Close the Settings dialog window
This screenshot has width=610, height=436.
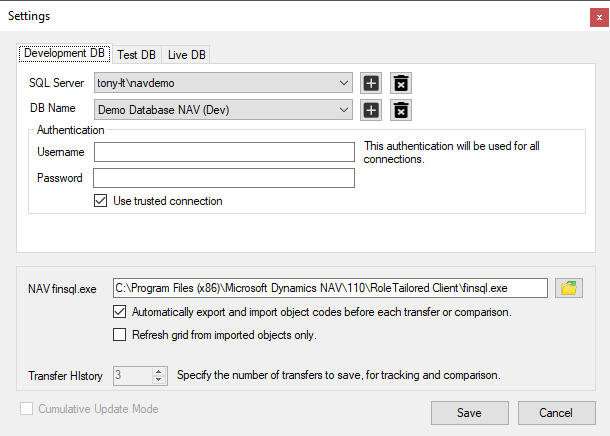(x=597, y=16)
